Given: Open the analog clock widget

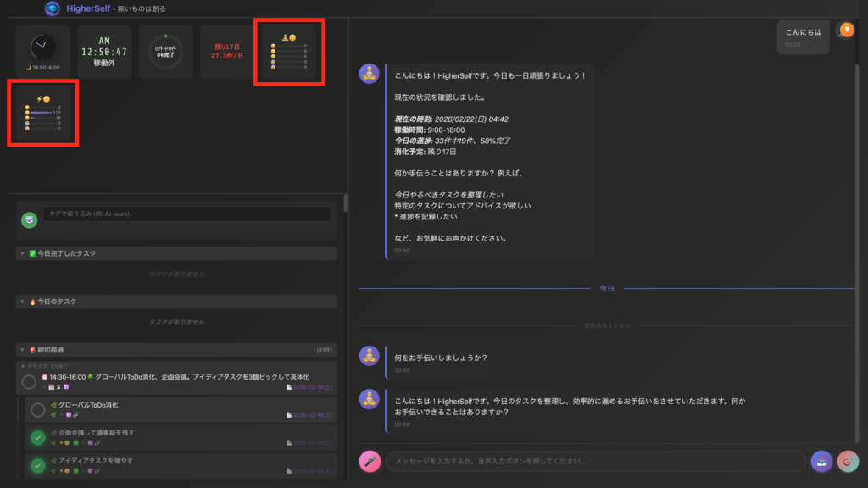Looking at the screenshot, I should click(x=42, y=52).
